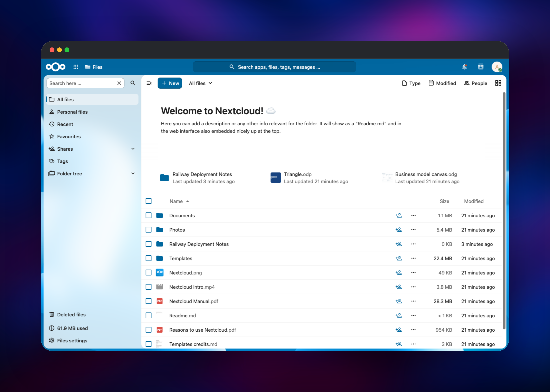Viewport: 550px width, 392px height.
Task: Open notifications bell icon
Action: [x=465, y=67]
